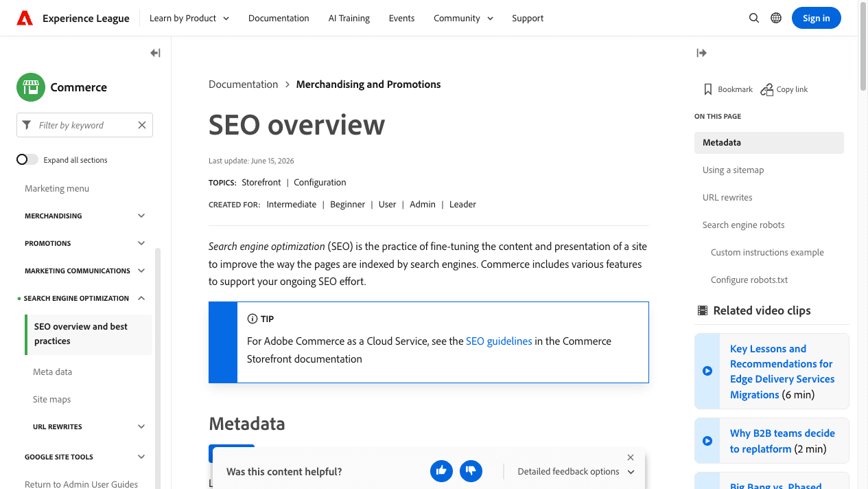Expand the Merchandising section
The image size is (868, 489).
click(141, 216)
